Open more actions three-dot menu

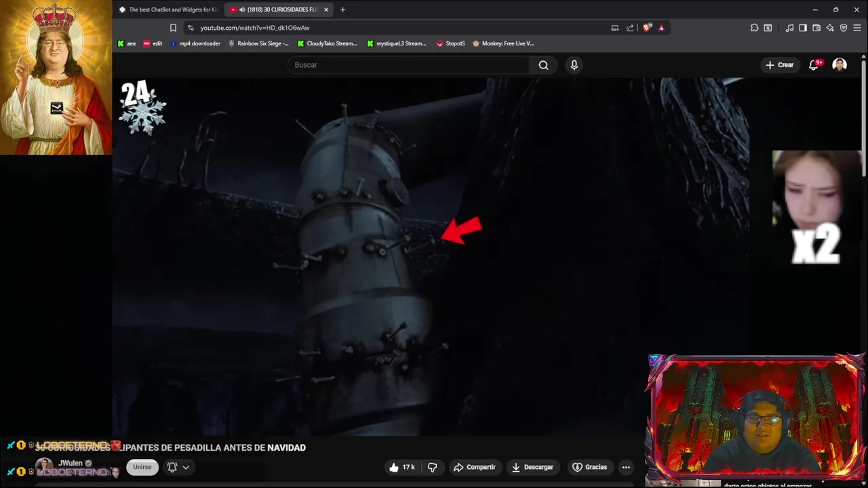[626, 467]
